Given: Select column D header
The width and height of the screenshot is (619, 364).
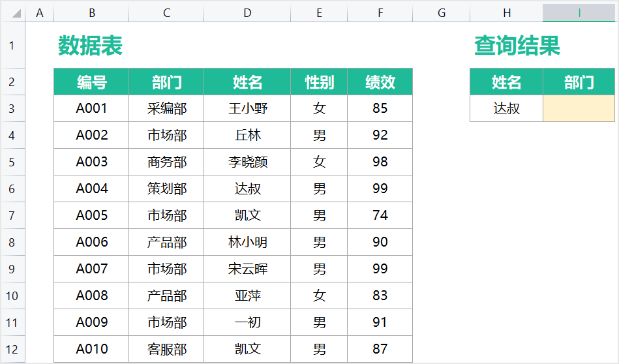Looking at the screenshot, I should click(247, 13).
